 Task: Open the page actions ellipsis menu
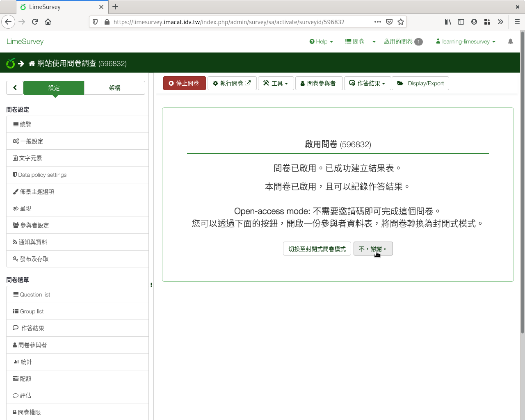[x=378, y=22]
